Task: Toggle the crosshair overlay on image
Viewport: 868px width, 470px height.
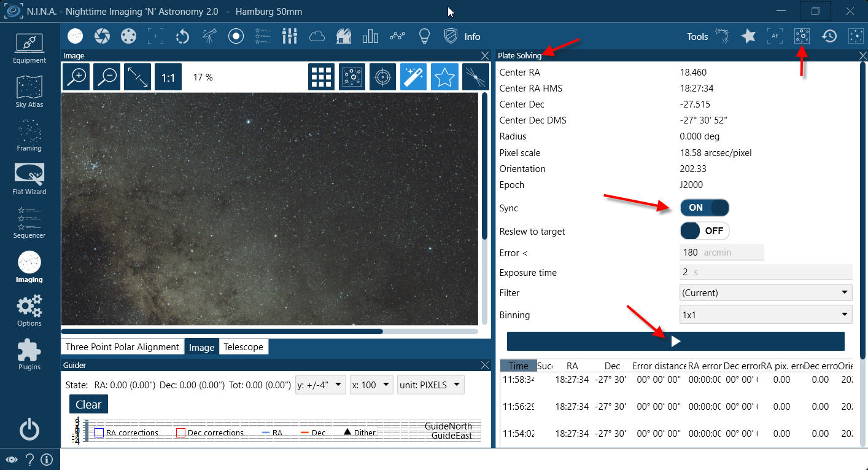Action: [382, 77]
